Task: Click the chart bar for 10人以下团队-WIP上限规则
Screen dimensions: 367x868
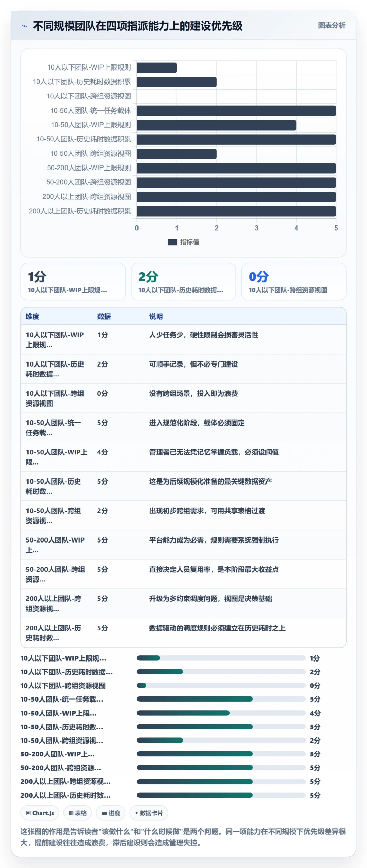Action: (157, 68)
